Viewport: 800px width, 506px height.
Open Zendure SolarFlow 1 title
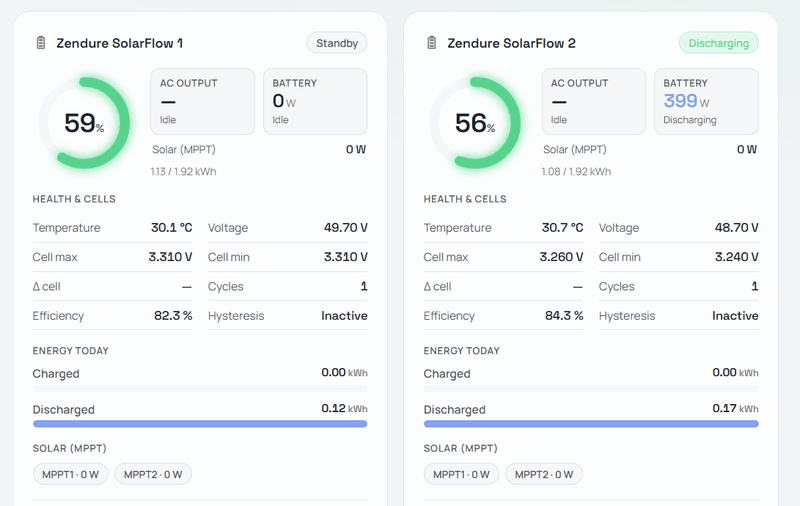[119, 43]
